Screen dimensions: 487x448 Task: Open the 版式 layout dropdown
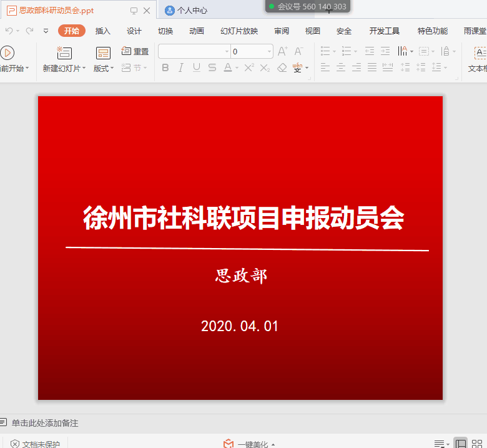pyautogui.click(x=104, y=68)
